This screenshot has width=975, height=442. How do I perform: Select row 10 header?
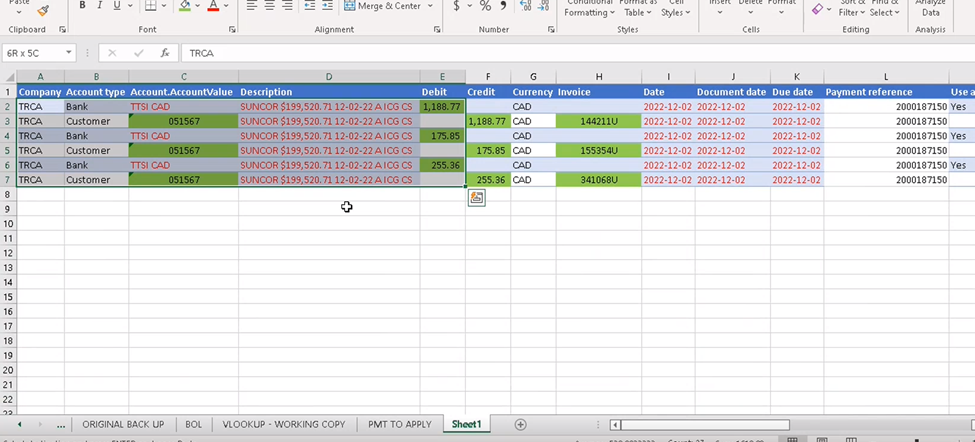point(8,224)
